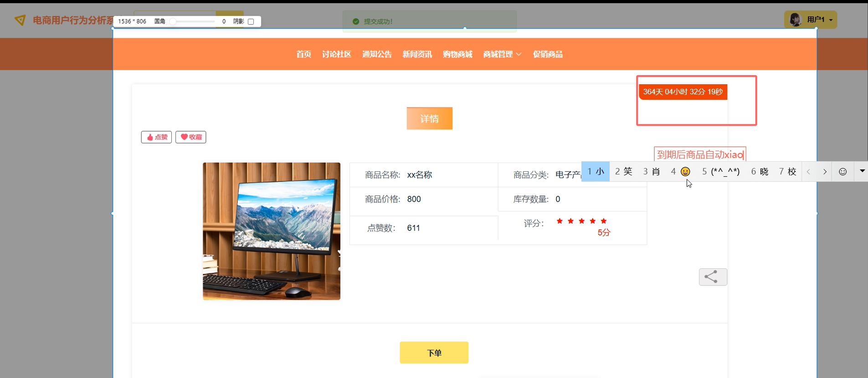Screen dimensions: 868x378
Task: Choose IME candidate 2 笑
Action: 624,172
